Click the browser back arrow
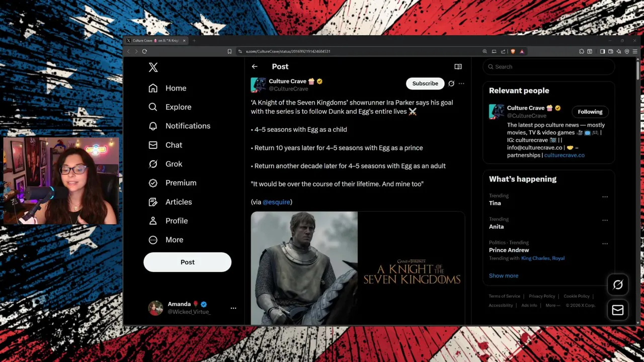 128,51
